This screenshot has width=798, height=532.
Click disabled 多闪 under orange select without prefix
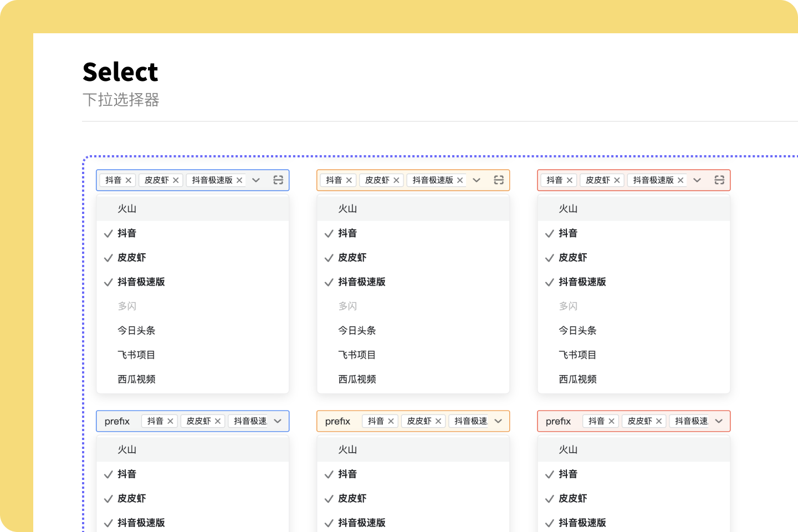pos(413,306)
